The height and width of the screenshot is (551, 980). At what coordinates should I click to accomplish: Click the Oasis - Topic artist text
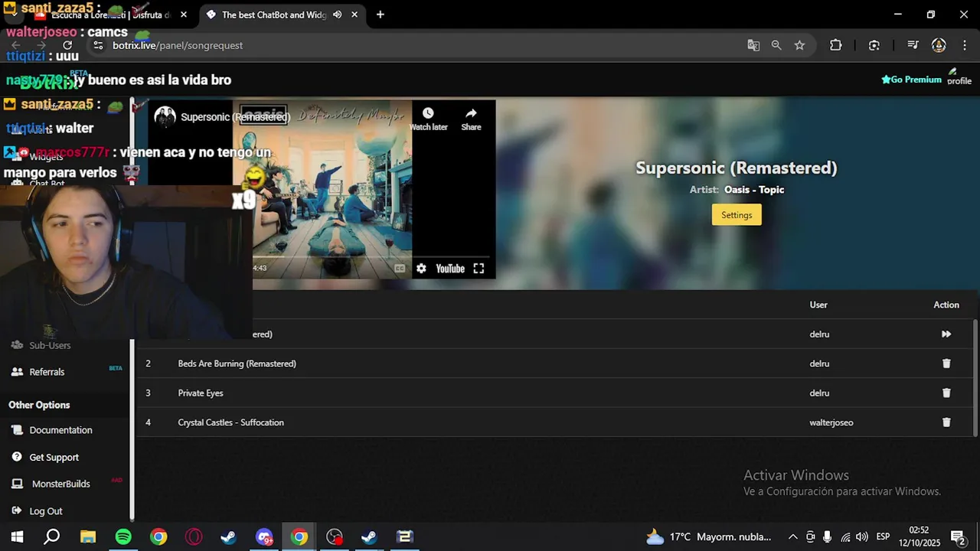(x=754, y=190)
